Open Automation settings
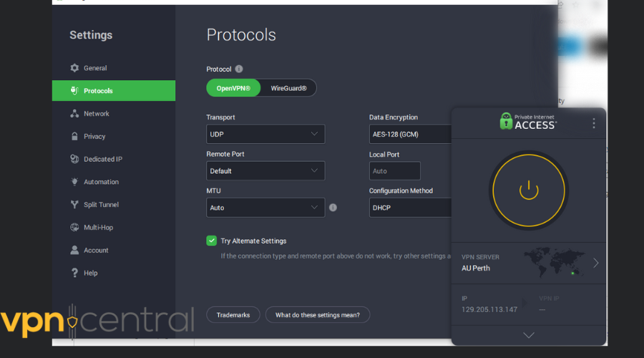644x358 pixels. pyautogui.click(x=114, y=182)
